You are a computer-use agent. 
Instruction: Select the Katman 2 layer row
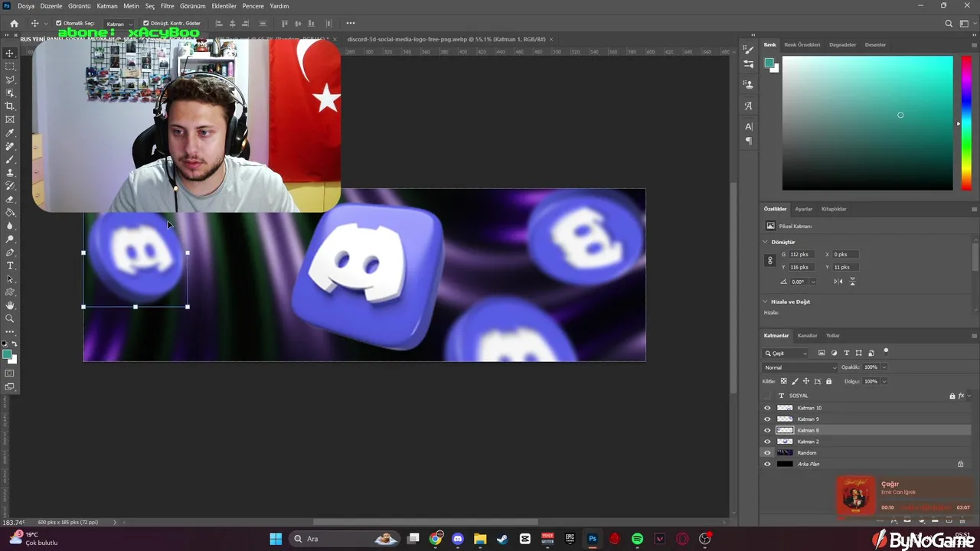point(865,442)
